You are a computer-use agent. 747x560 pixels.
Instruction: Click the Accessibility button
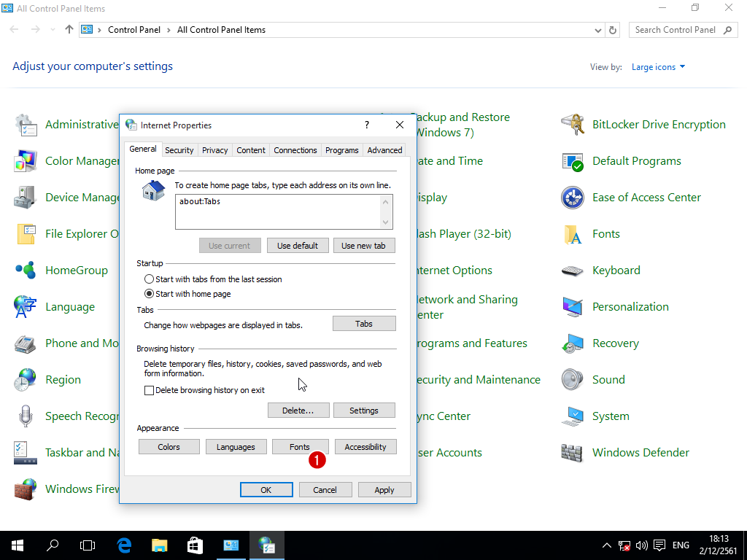tap(365, 447)
